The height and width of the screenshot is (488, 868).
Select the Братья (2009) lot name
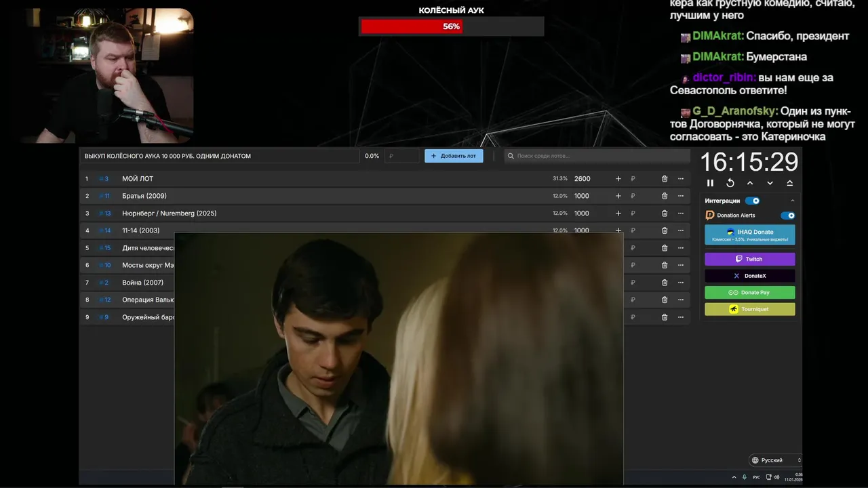click(144, 196)
